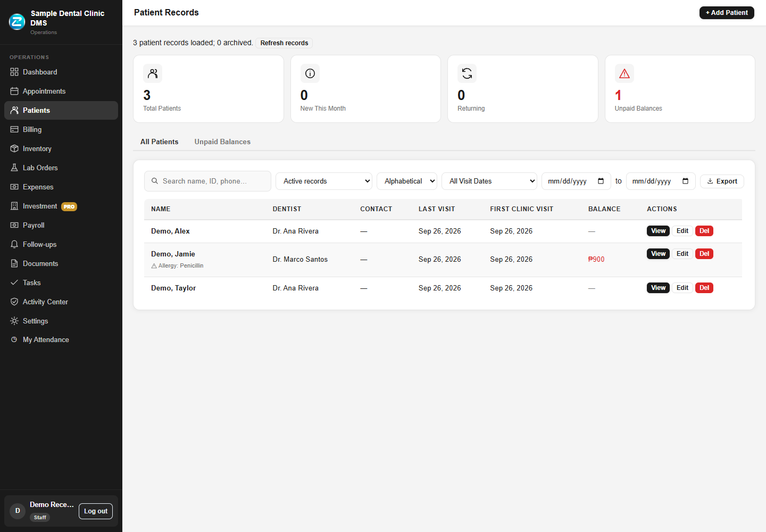
Task: Click the Add Patient button
Action: (x=727, y=13)
